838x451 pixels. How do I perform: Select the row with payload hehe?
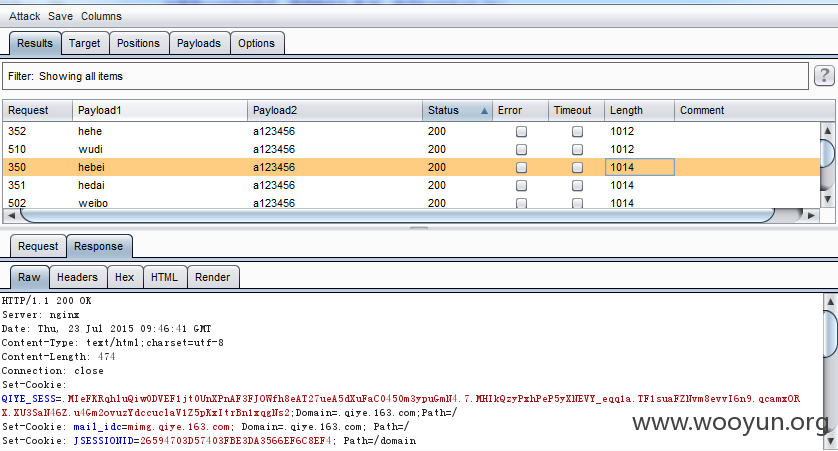tap(411, 131)
